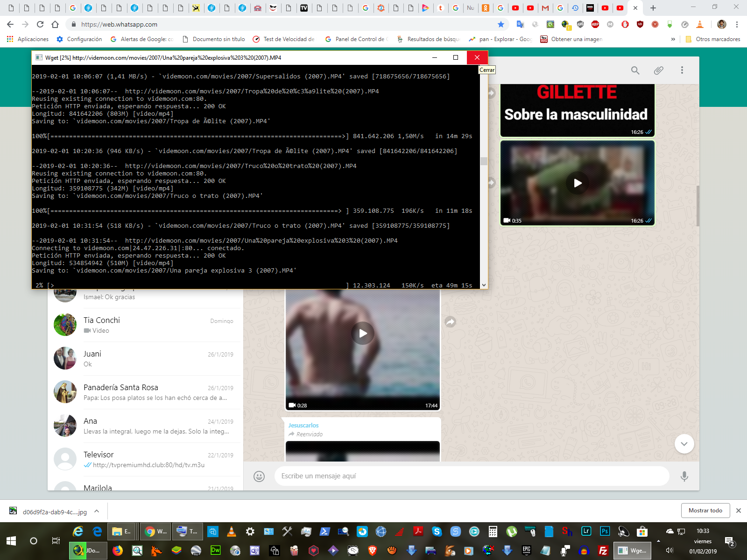Open the paperclip attach menu
747x560 pixels.
(x=658, y=70)
